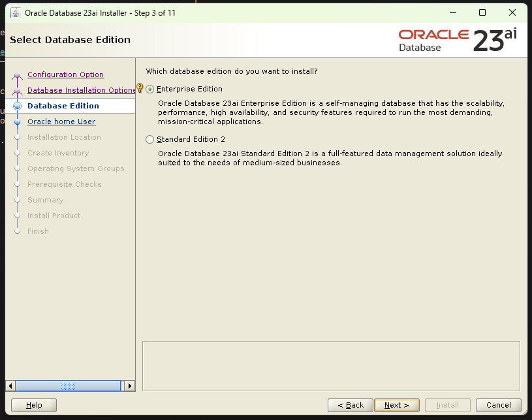The width and height of the screenshot is (532, 420).
Task: Click the Cancel button
Action: pos(498,405)
